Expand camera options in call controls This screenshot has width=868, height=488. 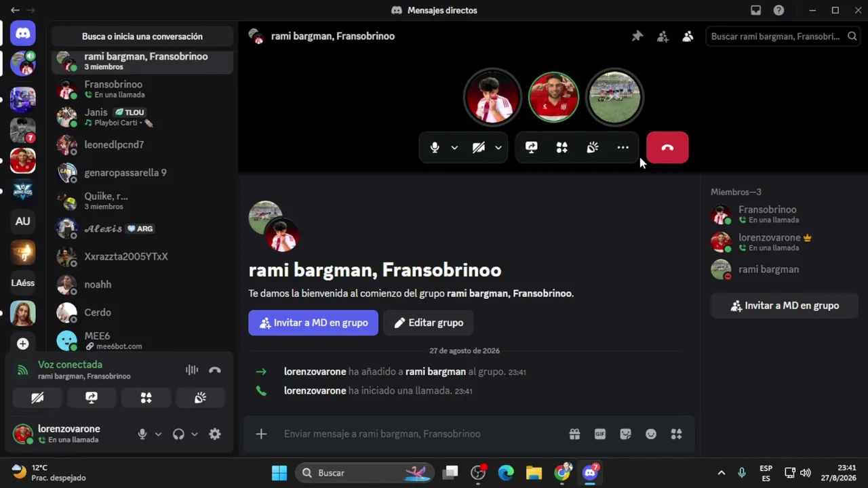498,148
